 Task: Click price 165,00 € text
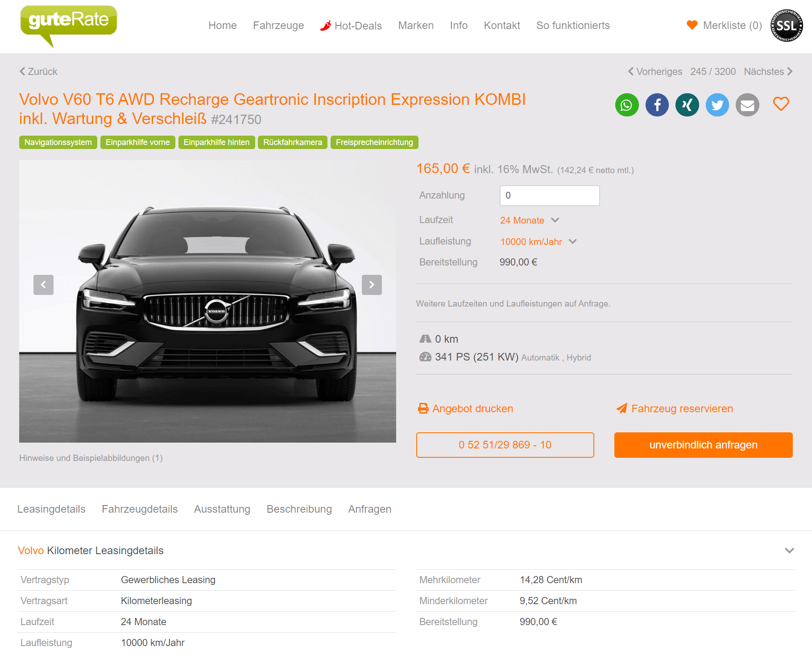[443, 169]
